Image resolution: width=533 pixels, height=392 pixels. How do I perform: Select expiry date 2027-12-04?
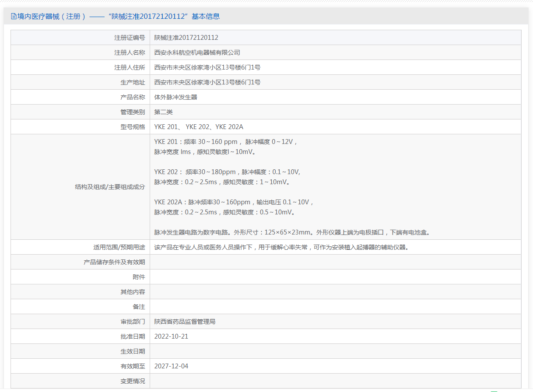(171, 366)
